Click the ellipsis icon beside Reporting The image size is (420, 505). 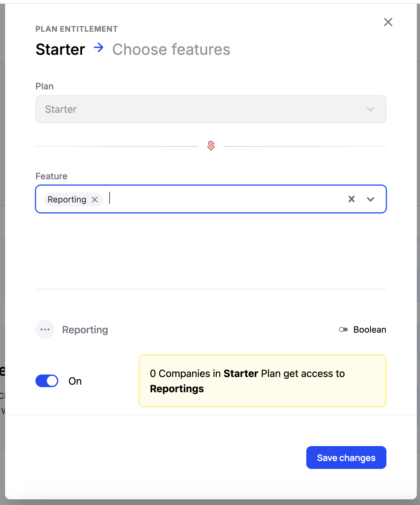pos(45,329)
